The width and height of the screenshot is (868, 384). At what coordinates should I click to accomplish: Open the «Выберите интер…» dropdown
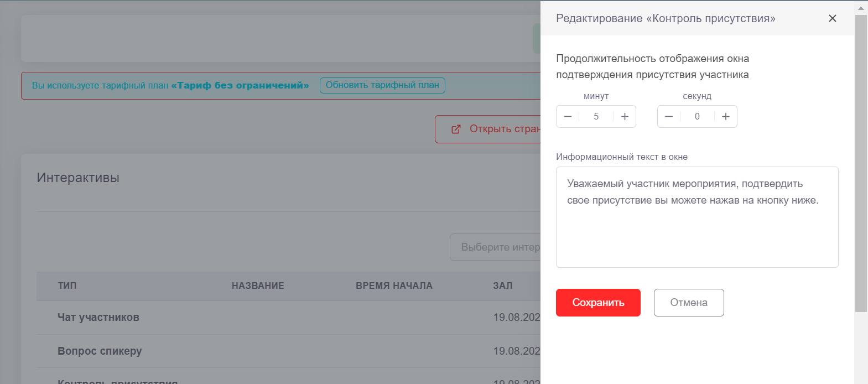(495, 247)
